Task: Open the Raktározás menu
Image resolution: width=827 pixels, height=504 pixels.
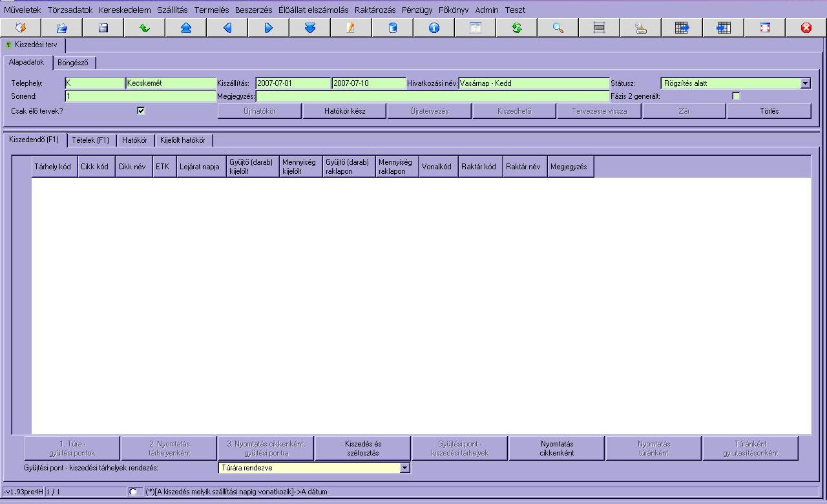Action: pyautogui.click(x=375, y=10)
